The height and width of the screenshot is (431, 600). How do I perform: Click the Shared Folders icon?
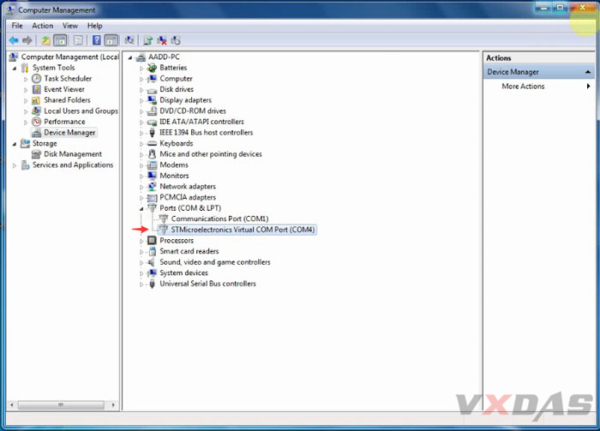click(36, 100)
